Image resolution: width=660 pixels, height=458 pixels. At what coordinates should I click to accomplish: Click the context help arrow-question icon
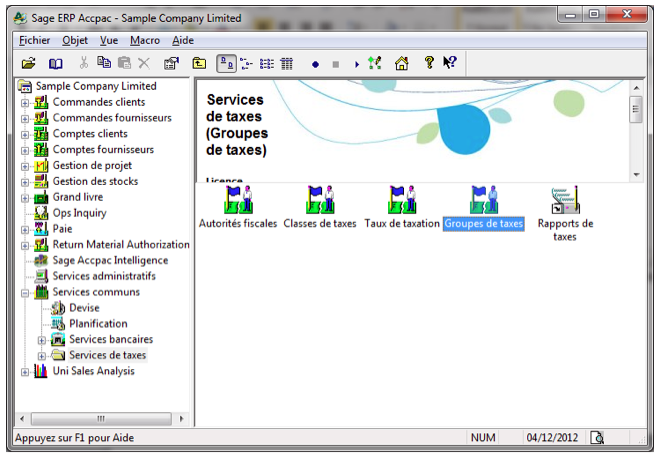tap(450, 63)
